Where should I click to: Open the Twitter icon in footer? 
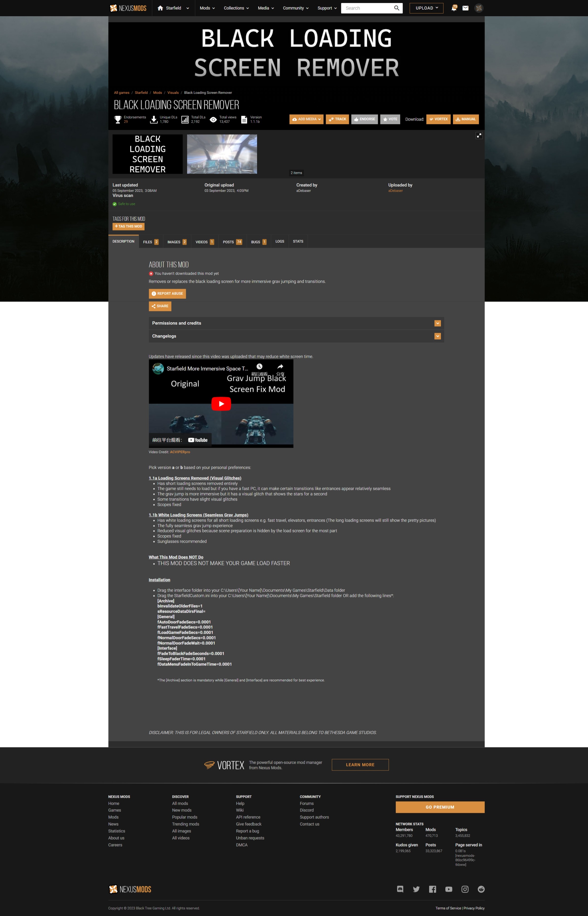click(x=416, y=889)
